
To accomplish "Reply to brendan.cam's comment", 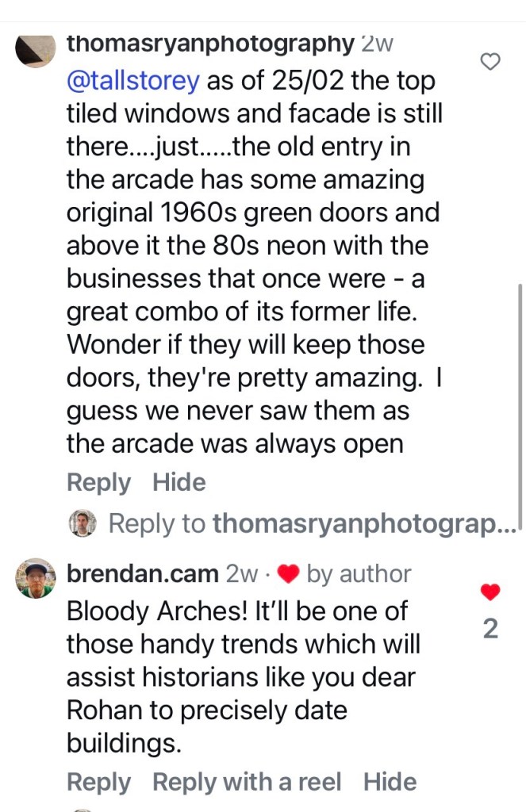I will point(98,782).
